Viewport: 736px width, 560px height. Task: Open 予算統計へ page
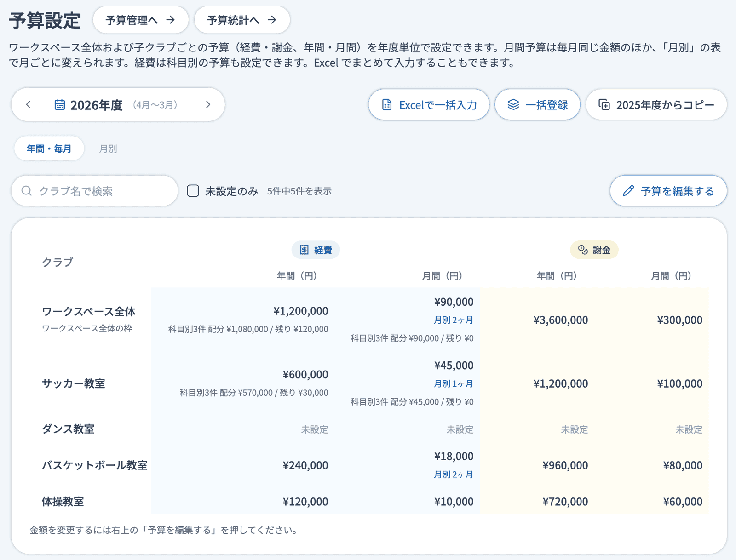pyautogui.click(x=242, y=20)
